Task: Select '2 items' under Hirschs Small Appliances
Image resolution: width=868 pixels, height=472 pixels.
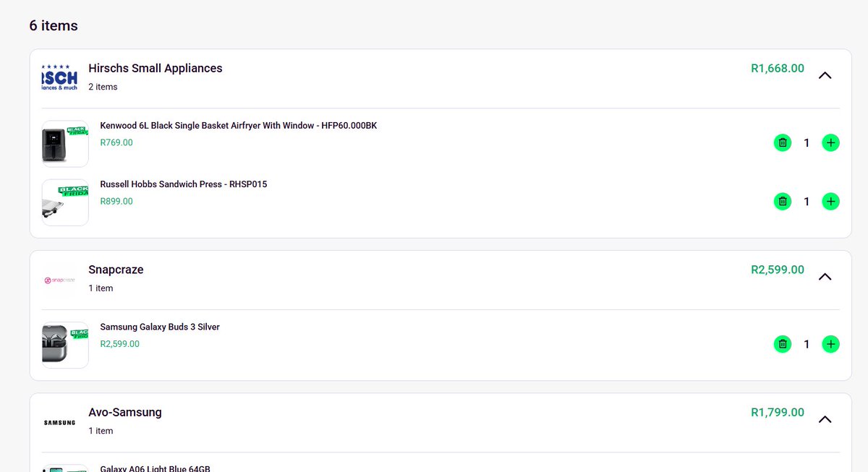Action: [103, 87]
